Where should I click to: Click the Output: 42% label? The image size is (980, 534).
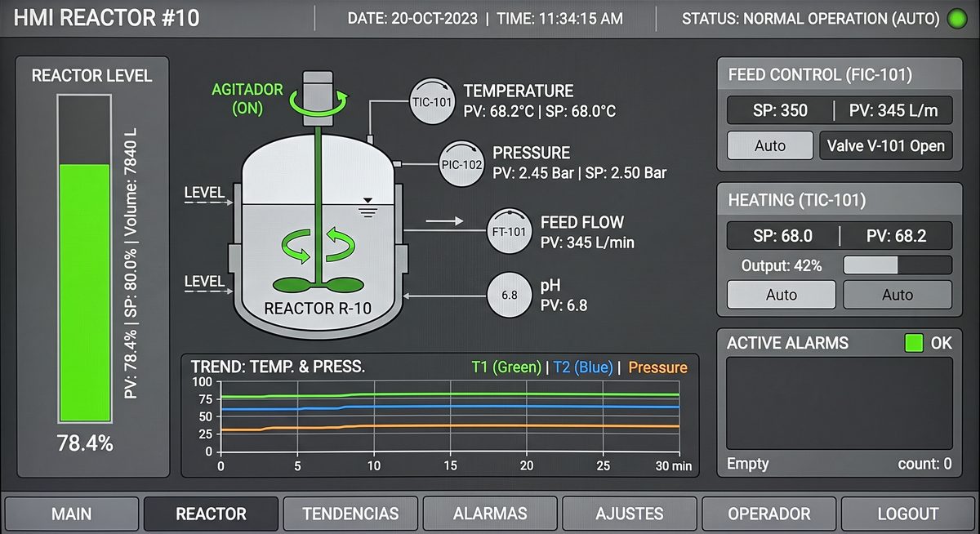[782, 265]
